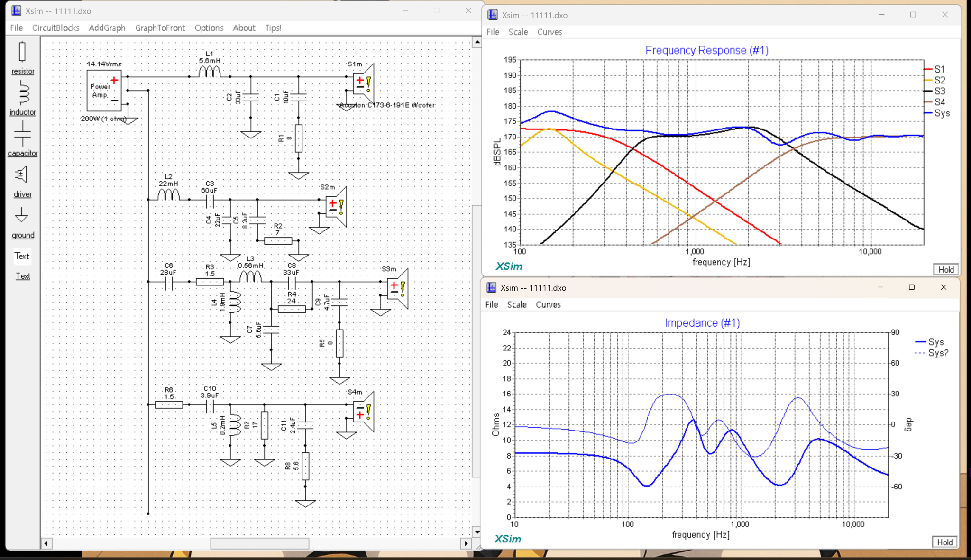Screen dimensions: 971x560
Task: Open the GraphToFront menu
Action: tap(160, 28)
